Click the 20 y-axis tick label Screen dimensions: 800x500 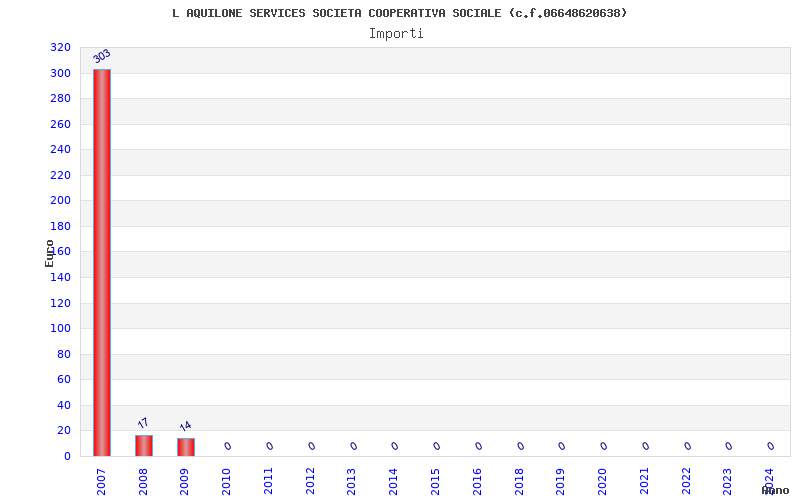[x=64, y=431]
